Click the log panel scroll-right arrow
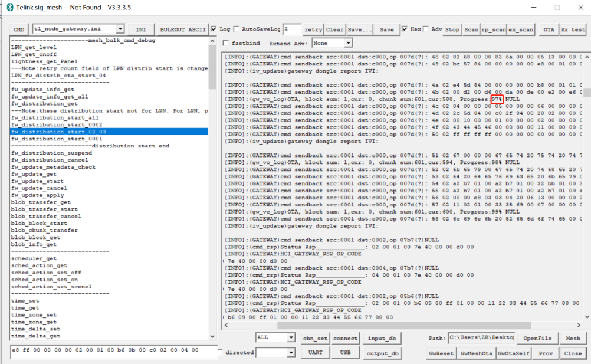The image size is (591, 364). tap(579, 325)
